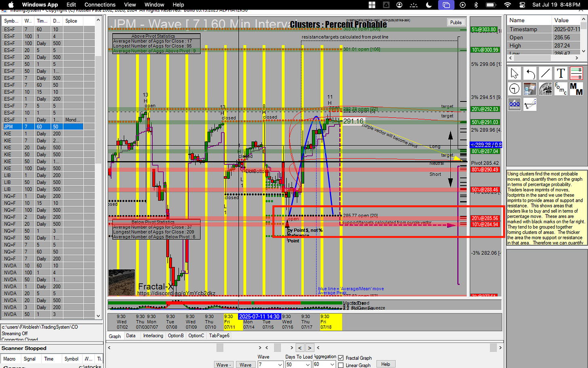Click the robot picture tool icon
The width and height of the screenshot is (588, 368).
pyautogui.click(x=530, y=89)
